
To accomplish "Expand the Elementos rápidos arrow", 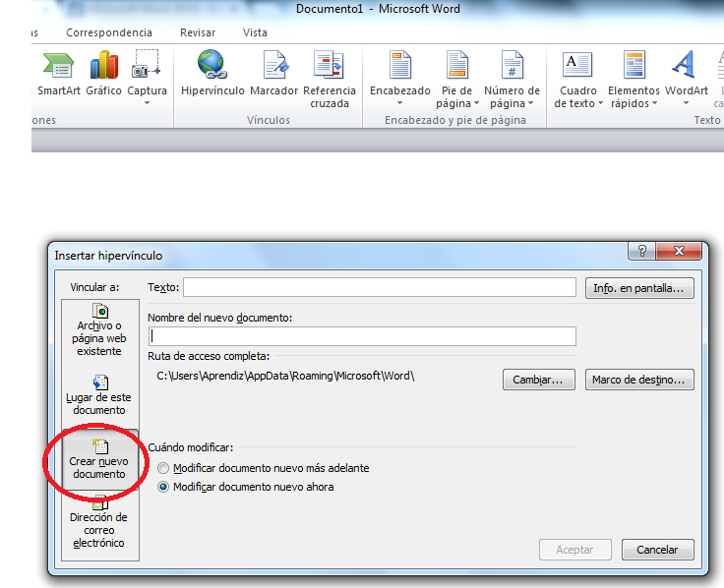I will click(654, 103).
